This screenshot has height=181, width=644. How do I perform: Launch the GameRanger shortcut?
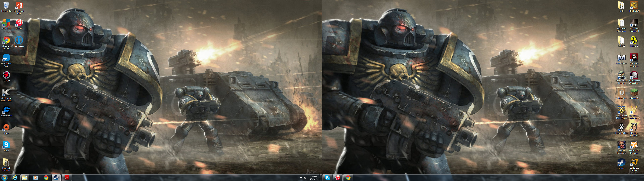[6, 111]
